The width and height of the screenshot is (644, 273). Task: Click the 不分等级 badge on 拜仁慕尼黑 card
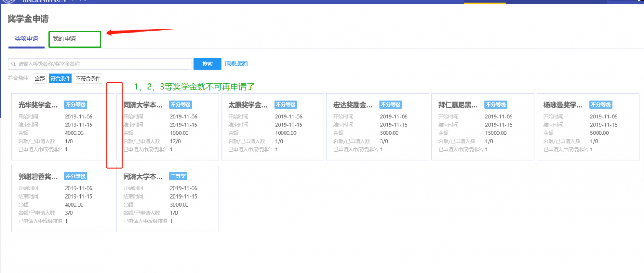496,105
